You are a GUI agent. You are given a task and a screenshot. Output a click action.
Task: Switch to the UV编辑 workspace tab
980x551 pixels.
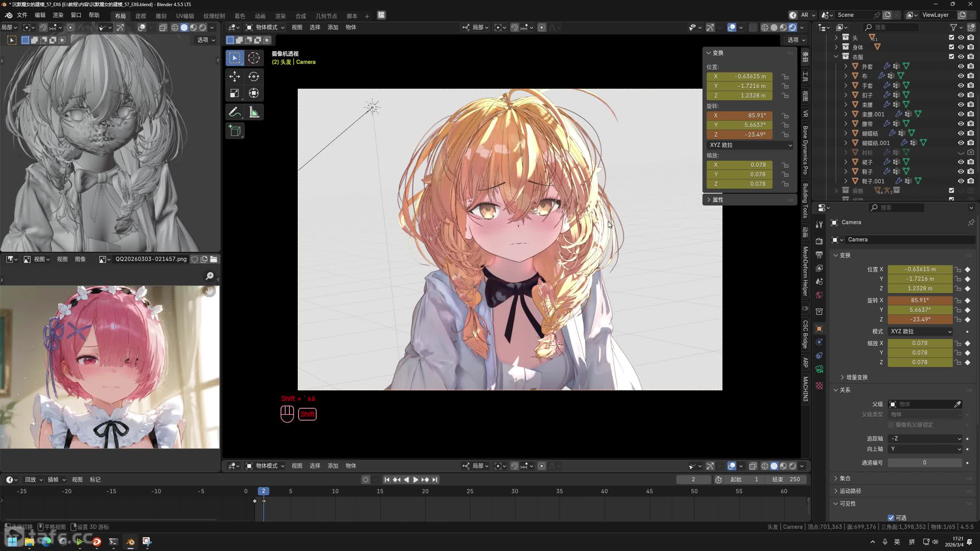185,16
